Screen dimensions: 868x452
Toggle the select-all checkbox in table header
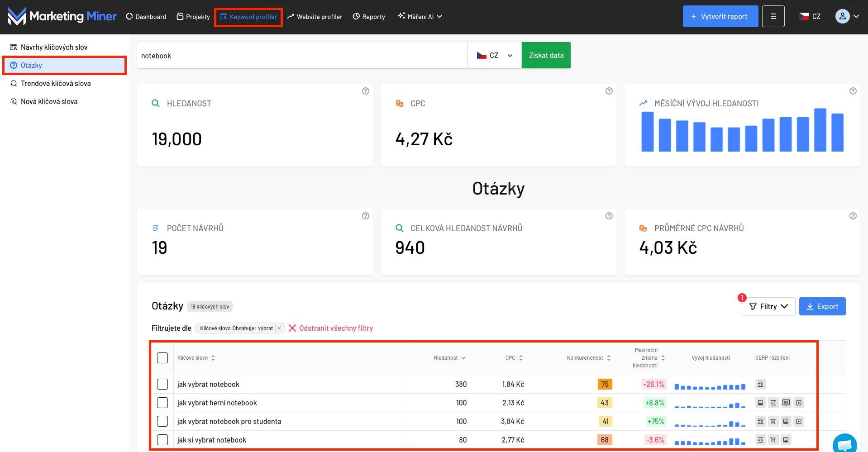[162, 358]
